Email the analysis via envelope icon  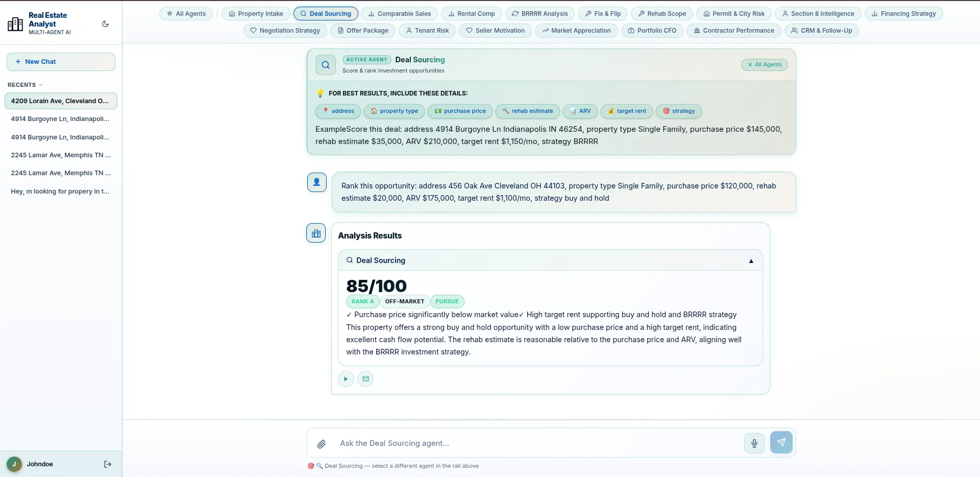pyautogui.click(x=365, y=379)
